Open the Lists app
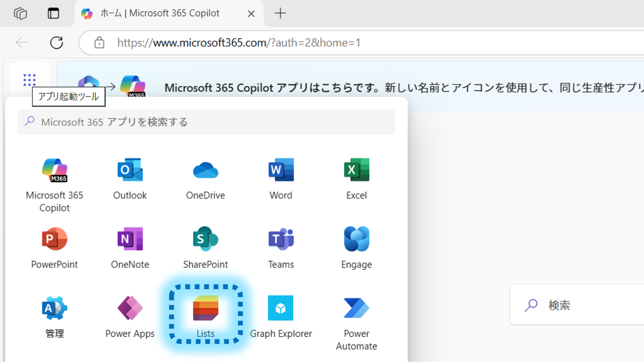 [205, 317]
